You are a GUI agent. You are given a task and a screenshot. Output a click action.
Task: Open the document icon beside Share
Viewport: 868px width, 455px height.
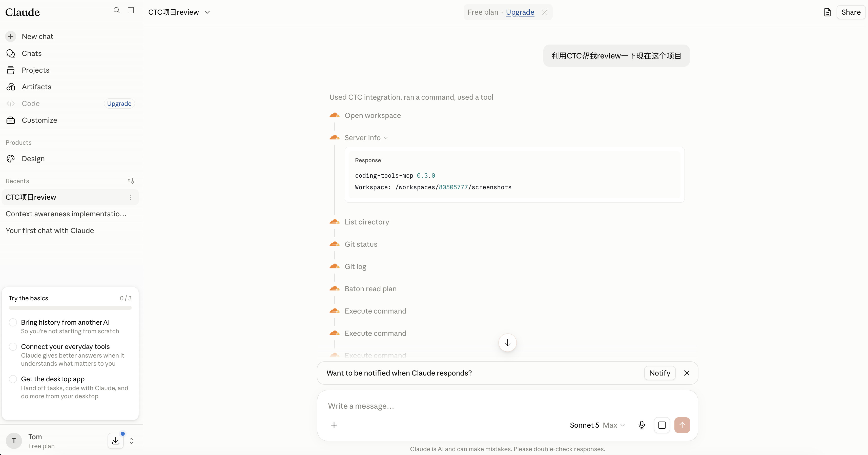tap(828, 12)
